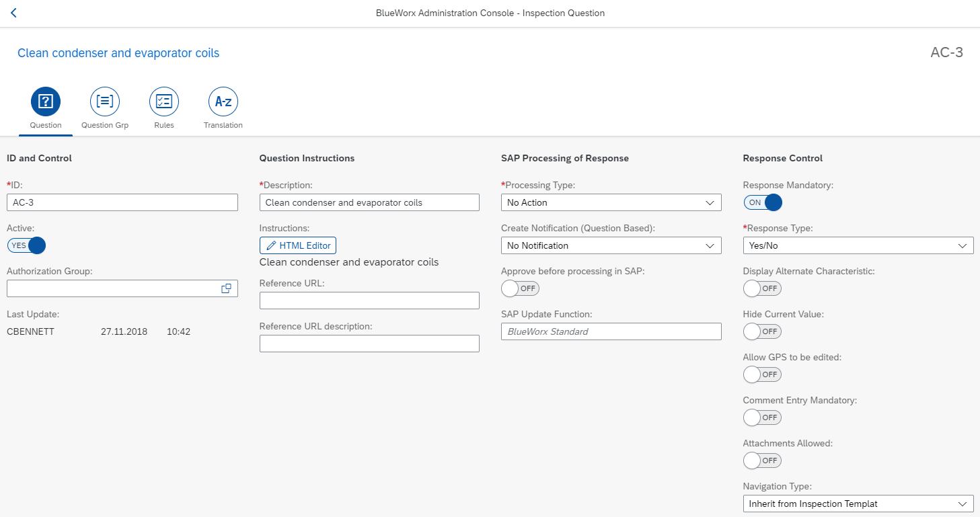Enable Allow GPS to be edited

tap(763, 374)
